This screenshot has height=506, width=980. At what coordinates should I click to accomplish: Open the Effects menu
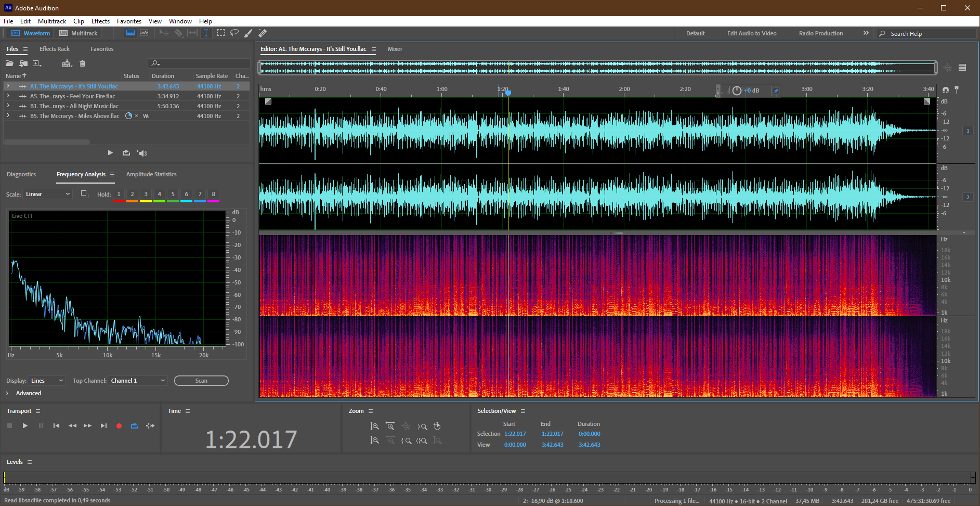click(x=100, y=21)
